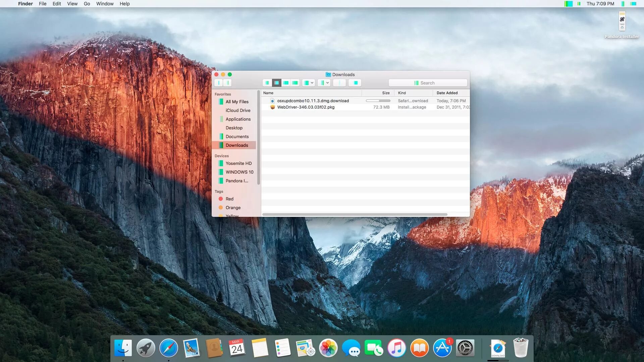Open the View menu
This screenshot has width=644, height=362.
(x=72, y=4)
